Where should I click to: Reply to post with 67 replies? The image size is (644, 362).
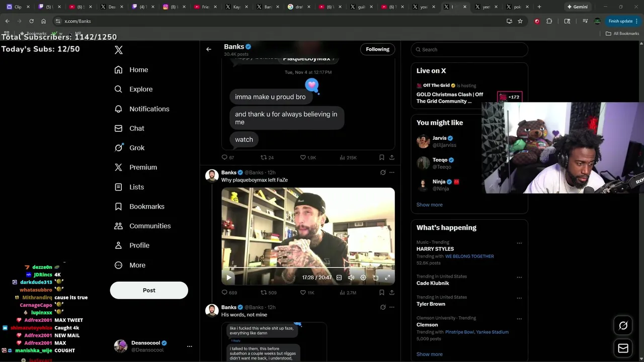pyautogui.click(x=228, y=157)
